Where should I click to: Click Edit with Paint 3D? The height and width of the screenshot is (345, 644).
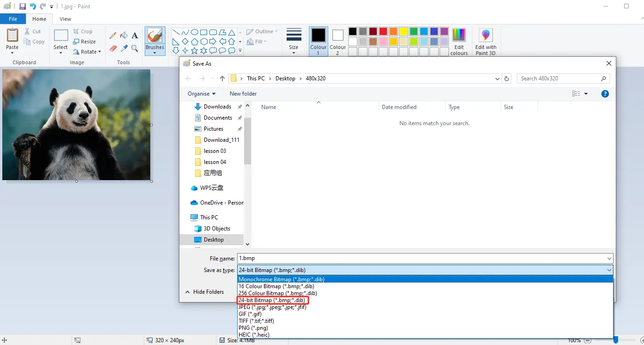(x=485, y=42)
